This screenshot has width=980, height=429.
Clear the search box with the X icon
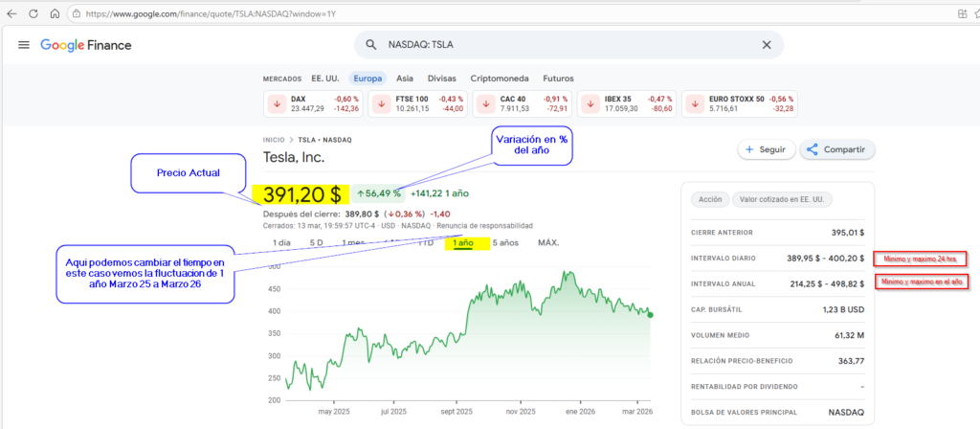[766, 45]
